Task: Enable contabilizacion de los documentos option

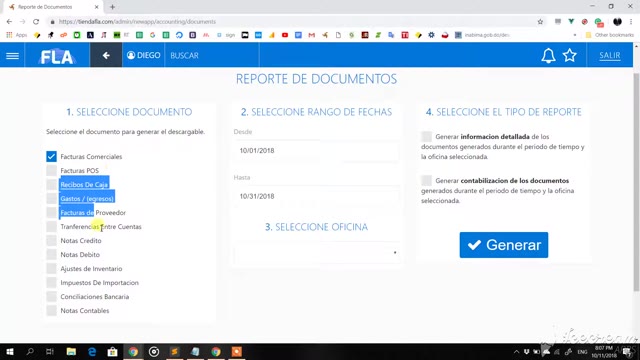Action: [x=427, y=180]
